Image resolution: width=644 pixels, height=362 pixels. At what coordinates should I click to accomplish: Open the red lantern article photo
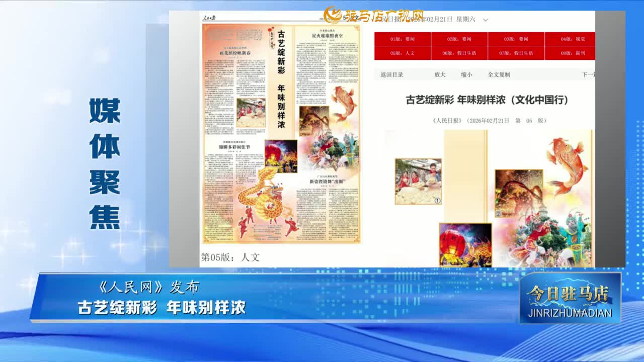(465, 245)
